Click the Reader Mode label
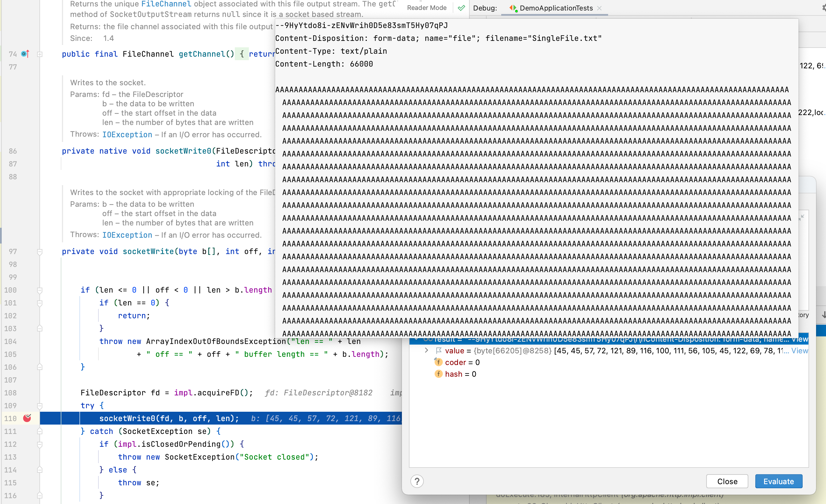The width and height of the screenshot is (826, 504). 426,8
